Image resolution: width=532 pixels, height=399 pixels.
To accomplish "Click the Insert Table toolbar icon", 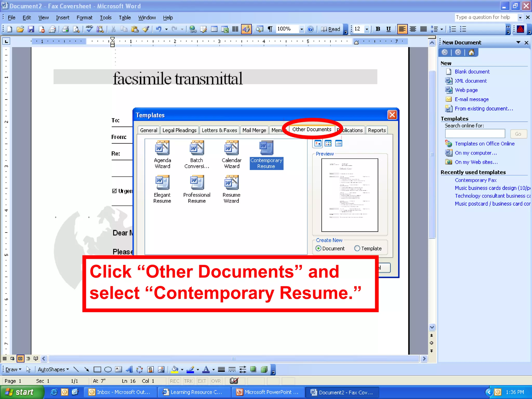I will coord(214,29).
